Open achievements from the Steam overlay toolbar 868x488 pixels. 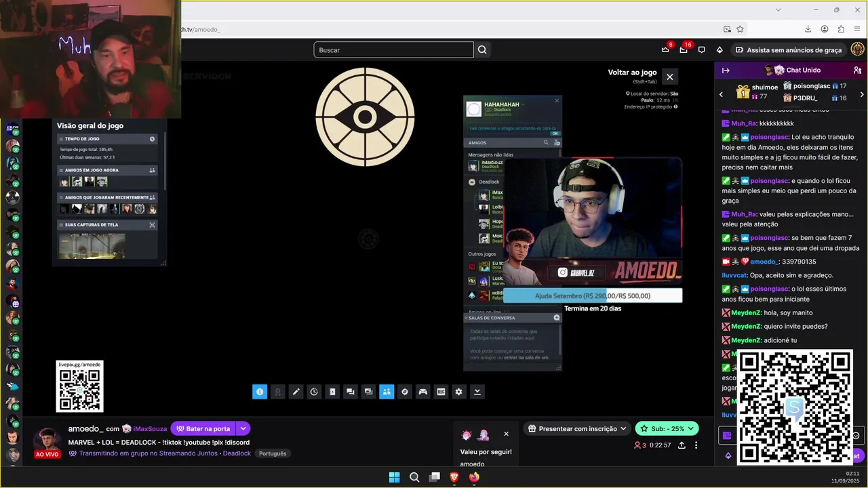coord(277,392)
